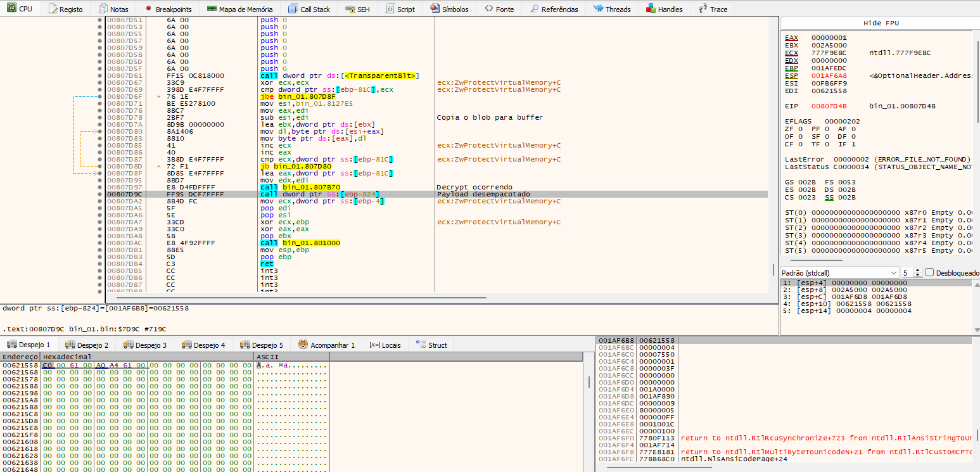This screenshot has width=980, height=472.
Task: Click the Símbolos tab icon
Action: 435,9
